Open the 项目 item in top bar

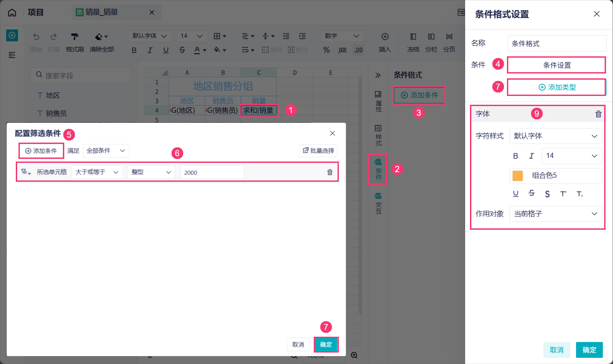tap(36, 12)
